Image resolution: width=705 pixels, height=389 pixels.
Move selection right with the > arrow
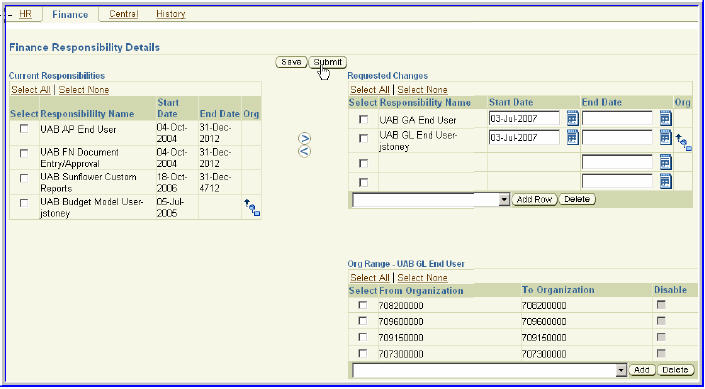(x=305, y=138)
